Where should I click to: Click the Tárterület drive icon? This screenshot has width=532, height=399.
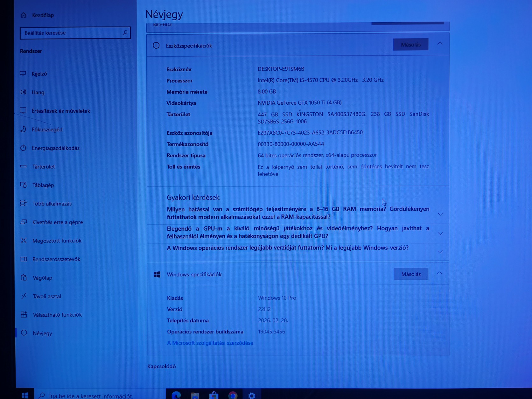[x=23, y=166]
